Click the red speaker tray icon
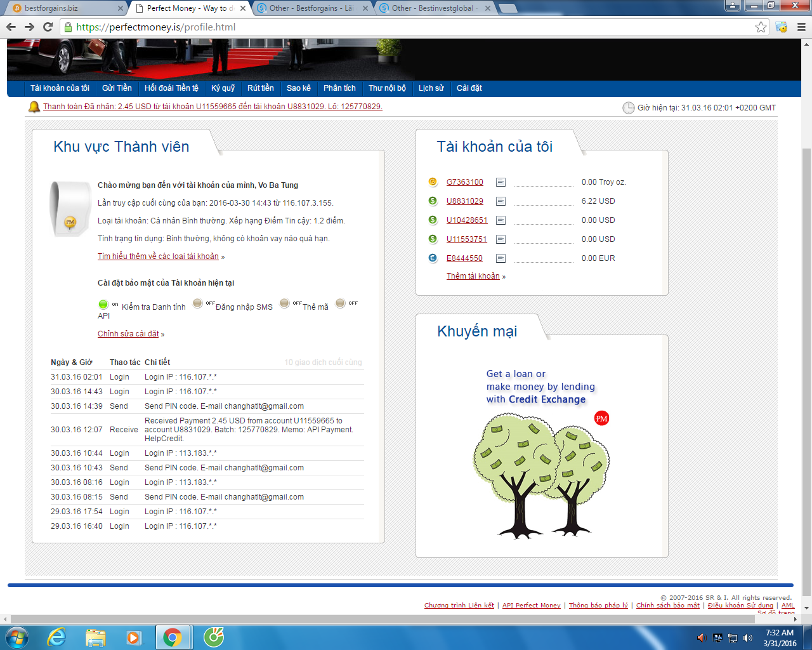 (701, 637)
